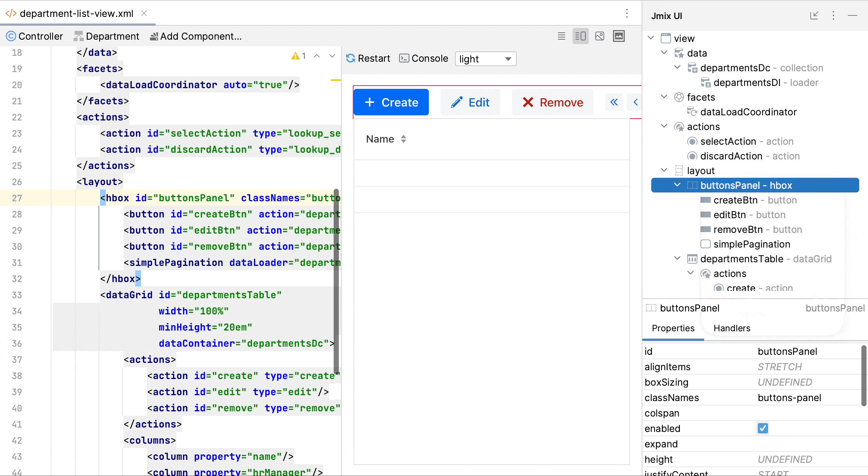
Task: Open the light theme dropdown
Action: click(x=485, y=59)
